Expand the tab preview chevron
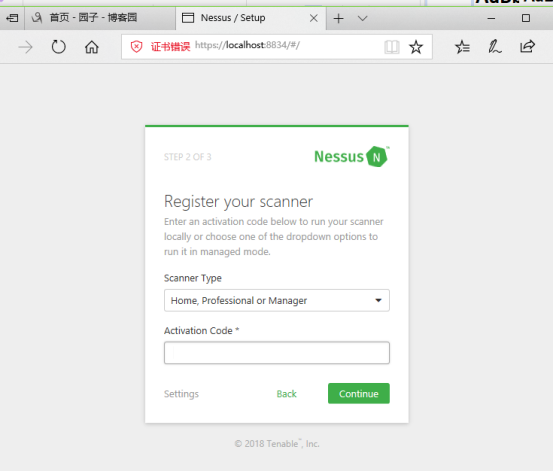554x472 pixels. click(363, 18)
